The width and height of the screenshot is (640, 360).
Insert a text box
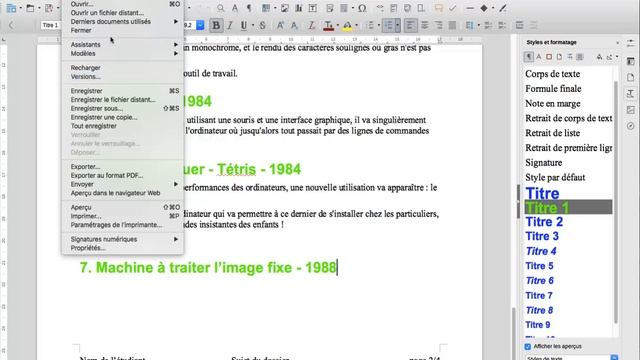tap(313, 8)
